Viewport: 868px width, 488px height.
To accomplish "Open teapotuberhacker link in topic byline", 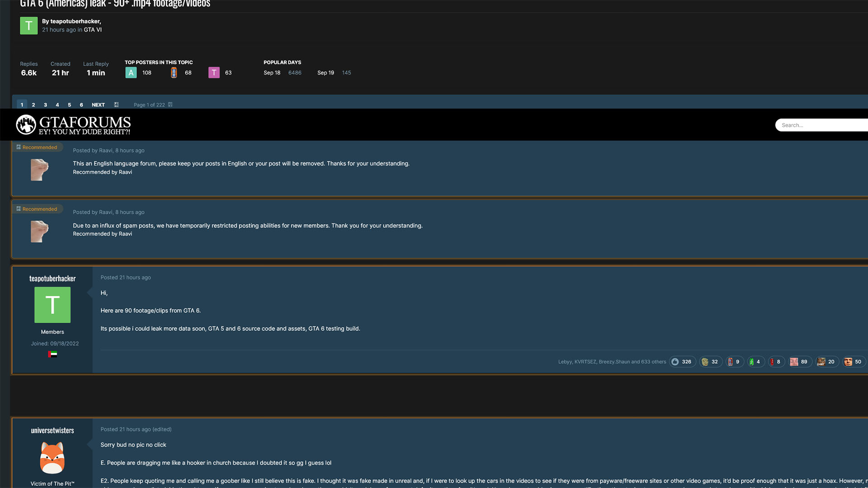I will click(x=75, y=21).
